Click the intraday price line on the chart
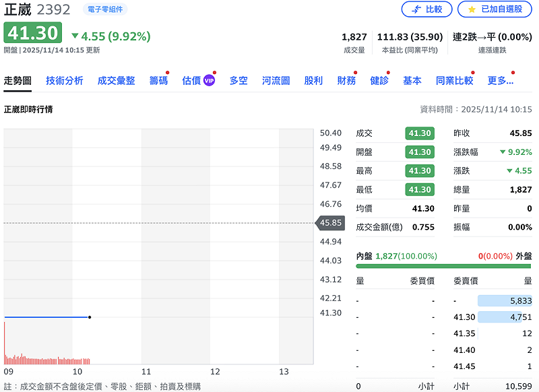 click(47, 317)
